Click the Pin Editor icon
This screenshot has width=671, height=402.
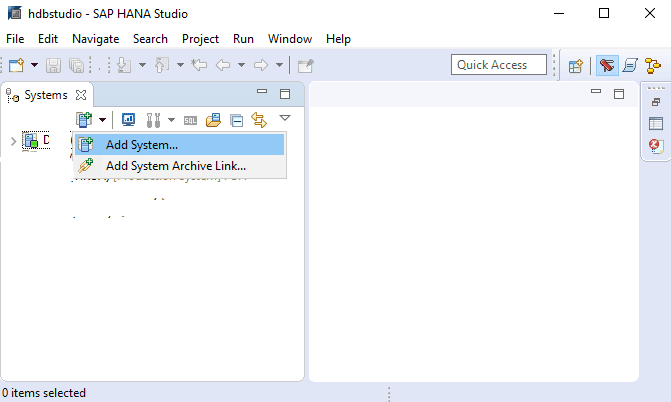[x=306, y=66]
